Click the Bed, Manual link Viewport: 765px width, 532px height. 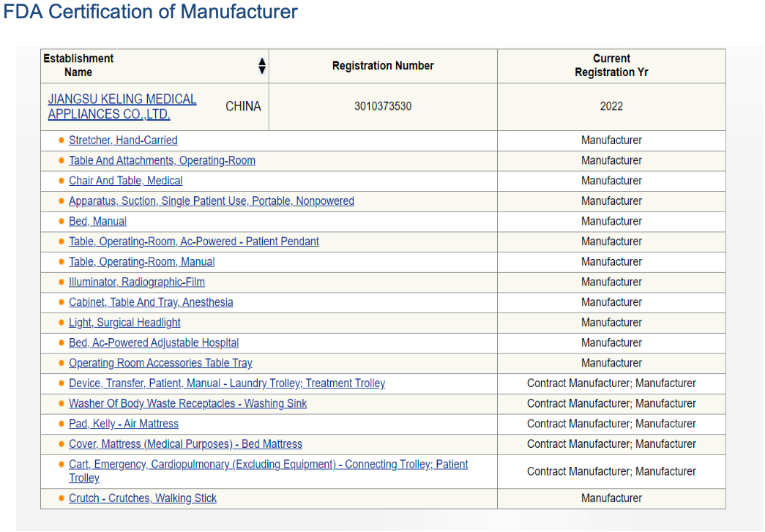(x=97, y=222)
